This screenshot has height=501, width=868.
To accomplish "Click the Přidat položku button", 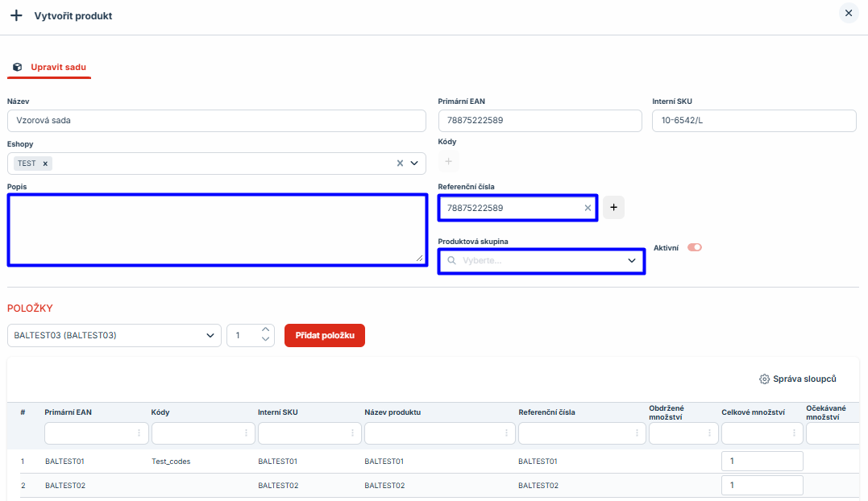I will click(x=325, y=335).
